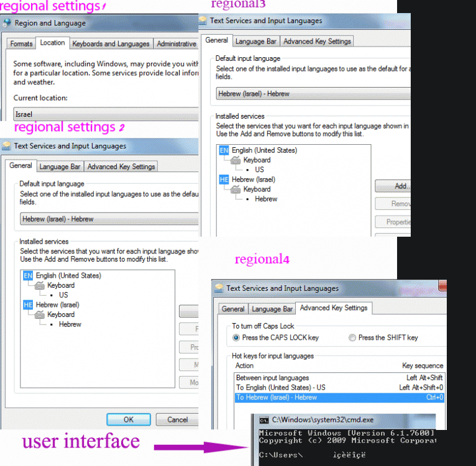Select Advanced Key Settings tab in regional4
This screenshot has width=476, height=466.
[x=334, y=308]
